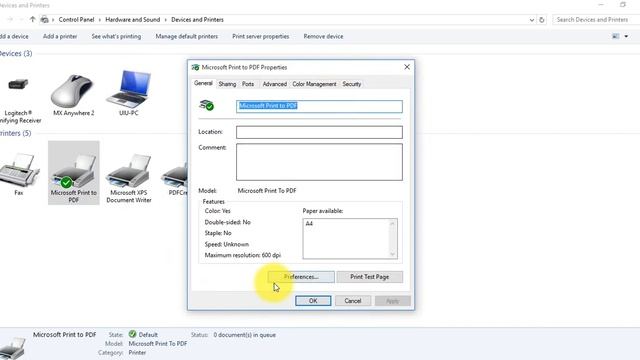The image size is (640, 360).
Task: Click the Speed: Unknown text
Action: [227, 244]
